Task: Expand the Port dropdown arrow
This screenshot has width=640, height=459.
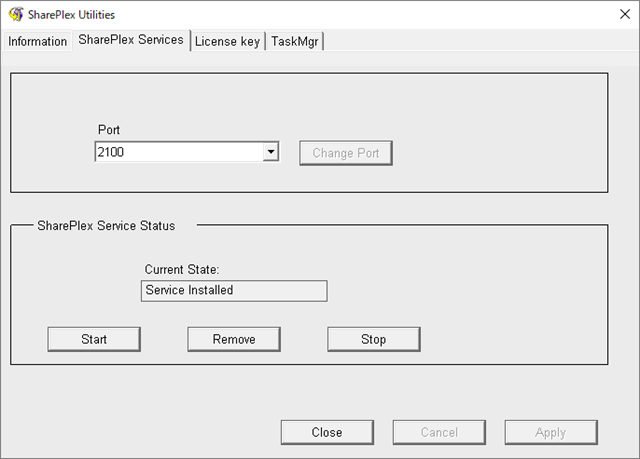Action: [x=269, y=153]
